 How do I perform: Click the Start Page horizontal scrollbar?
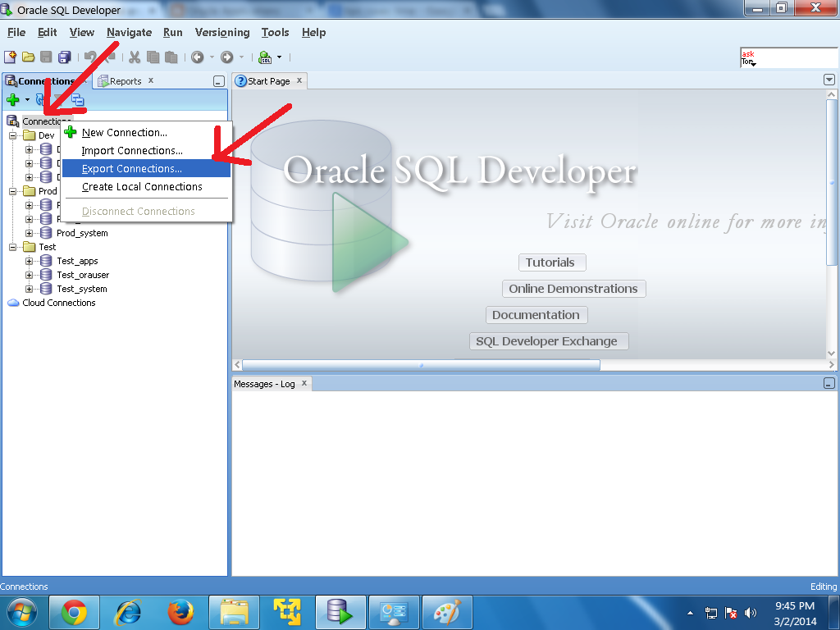[421, 365]
